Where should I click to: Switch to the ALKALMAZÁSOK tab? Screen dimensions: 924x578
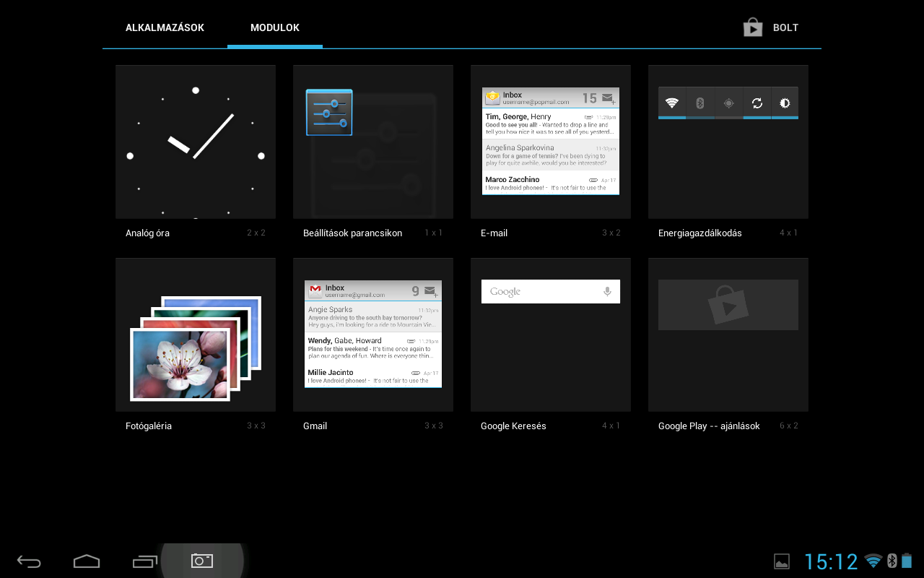(x=165, y=28)
